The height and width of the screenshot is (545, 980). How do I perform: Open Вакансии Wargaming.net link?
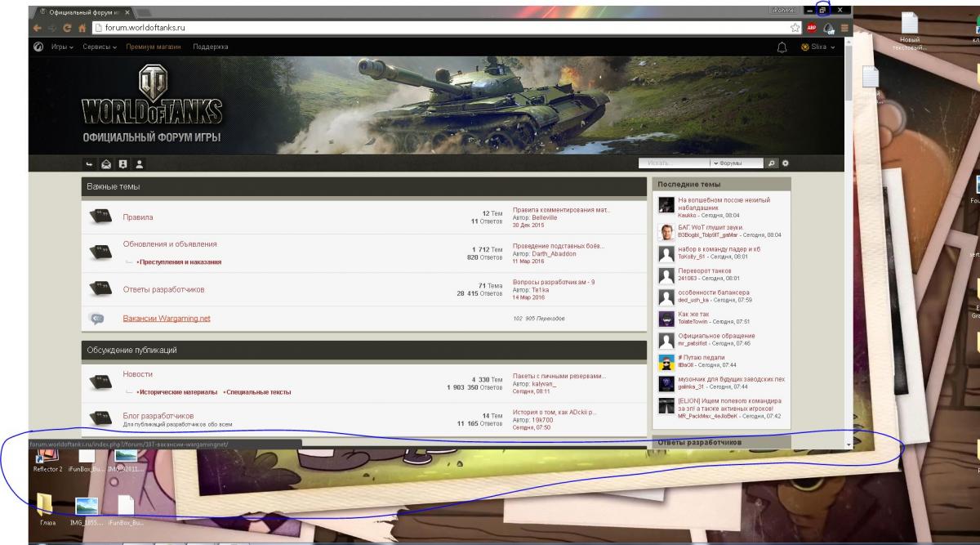coord(167,318)
